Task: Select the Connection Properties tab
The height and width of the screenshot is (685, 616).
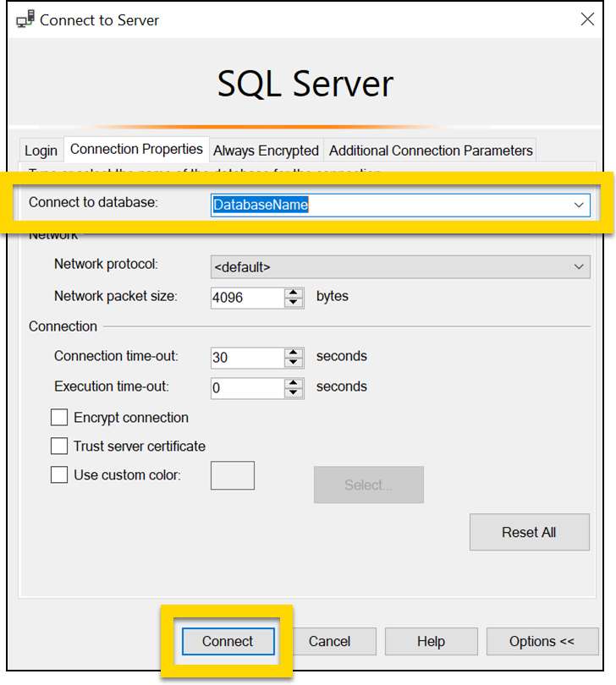Action: tap(136, 149)
